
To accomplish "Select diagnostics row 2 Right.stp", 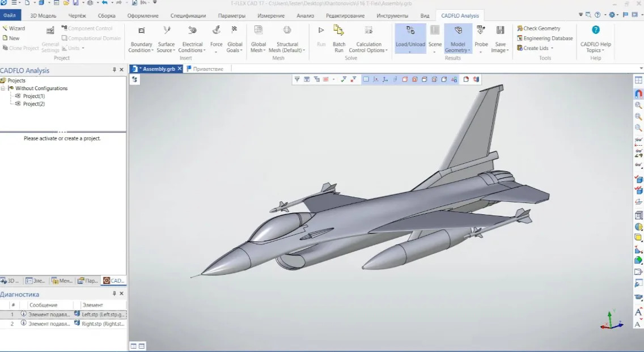I will tap(63, 324).
